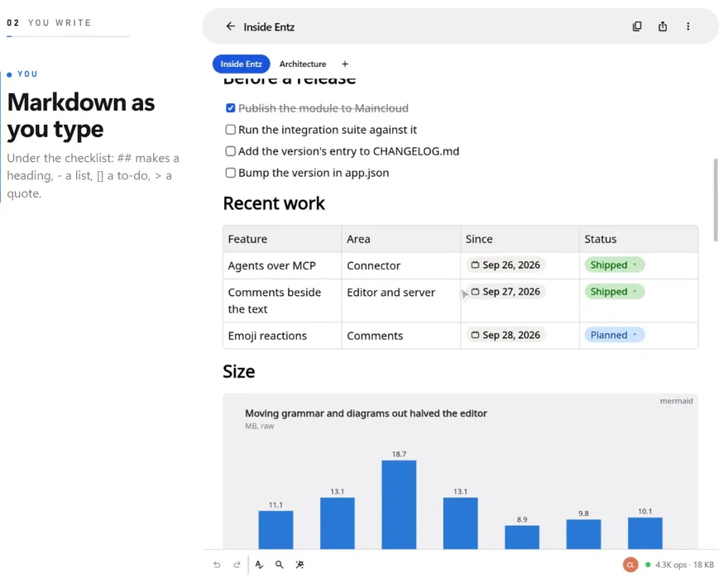Tick Add the version's entry to CHANGELOG.md
The image size is (728, 577).
[x=230, y=151]
